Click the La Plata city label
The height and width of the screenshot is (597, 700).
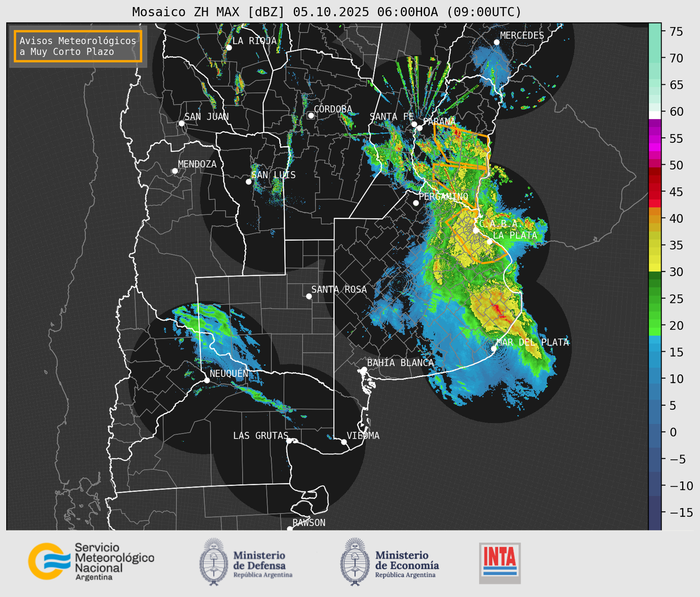coord(515,235)
